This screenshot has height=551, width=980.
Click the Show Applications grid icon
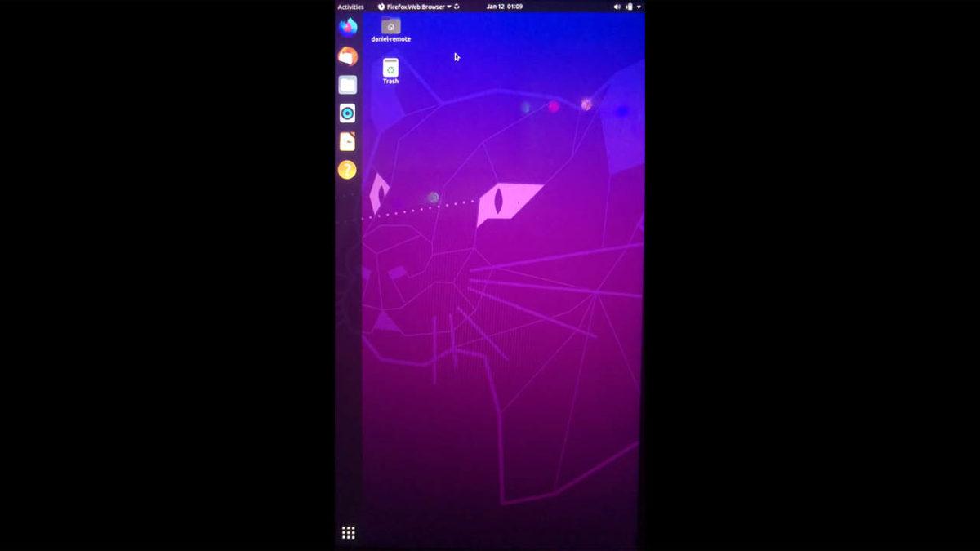tap(349, 531)
